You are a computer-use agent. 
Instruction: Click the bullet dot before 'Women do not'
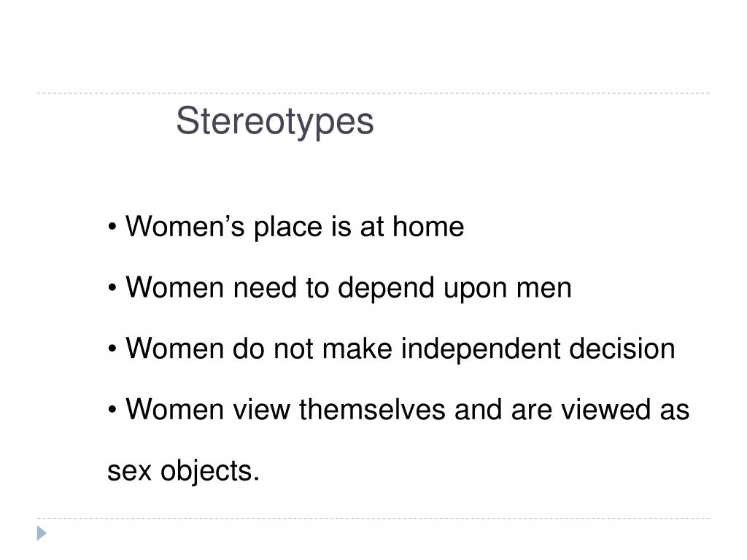click(x=112, y=349)
